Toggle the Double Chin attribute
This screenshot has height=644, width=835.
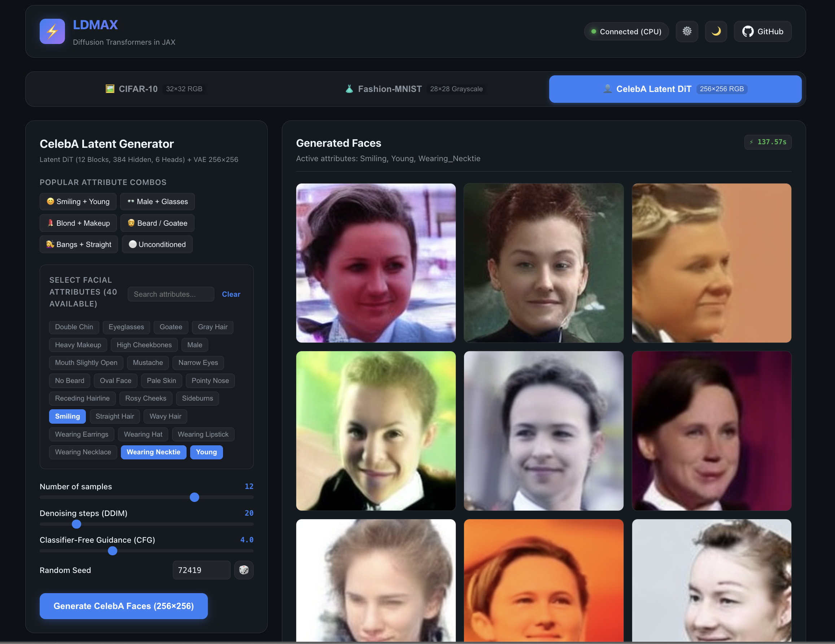pyautogui.click(x=74, y=327)
